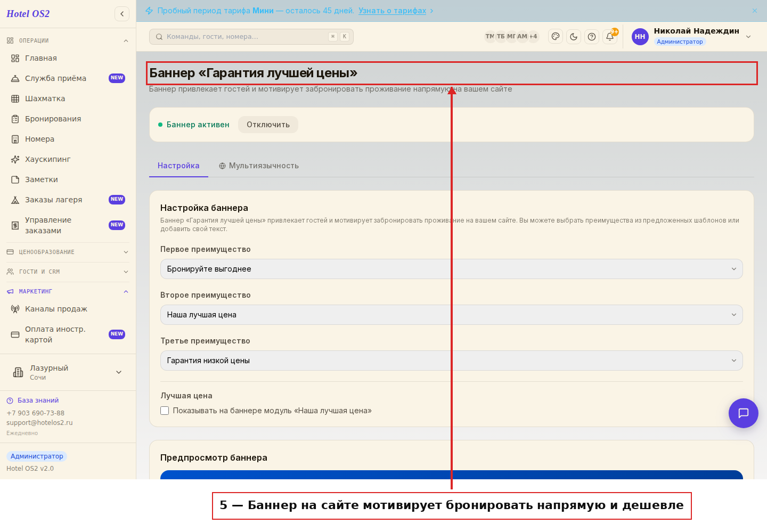Open the Первое преимущество dropdown
Viewport: 767px width, 532px height.
[452, 269]
